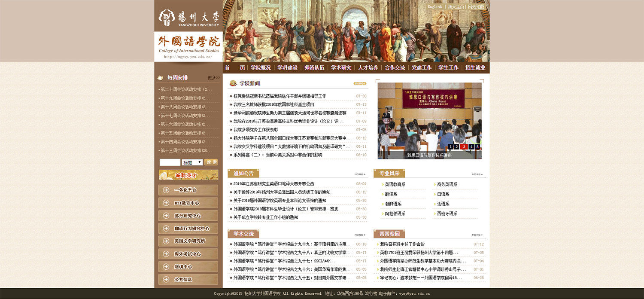The width and height of the screenshot is (644, 299).
Task: Open news 系列讲座（二）当前中美关系
Action: tap(278, 155)
